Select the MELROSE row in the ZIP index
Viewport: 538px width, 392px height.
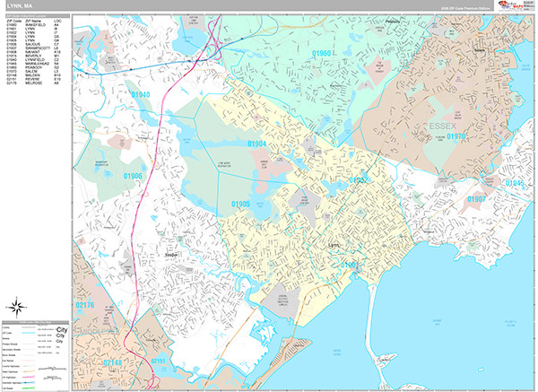(x=33, y=83)
